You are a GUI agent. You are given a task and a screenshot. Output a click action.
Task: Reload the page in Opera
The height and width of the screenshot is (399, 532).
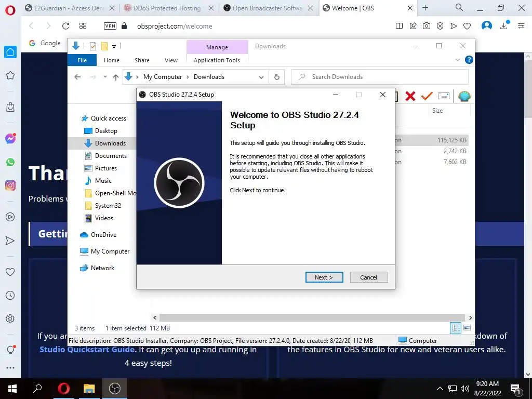click(x=66, y=26)
